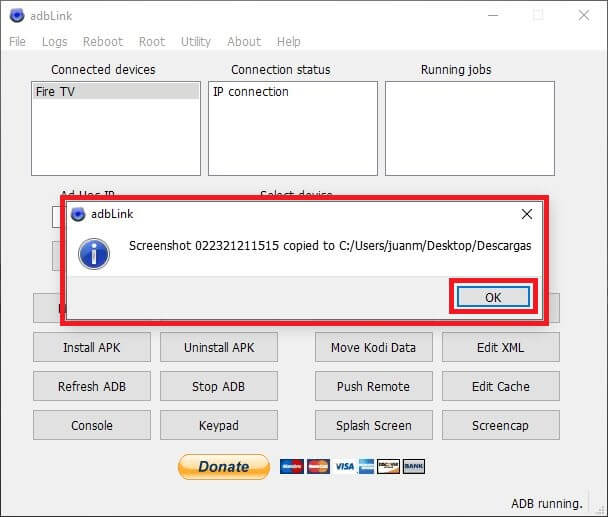Click Push Remote button

click(x=373, y=386)
